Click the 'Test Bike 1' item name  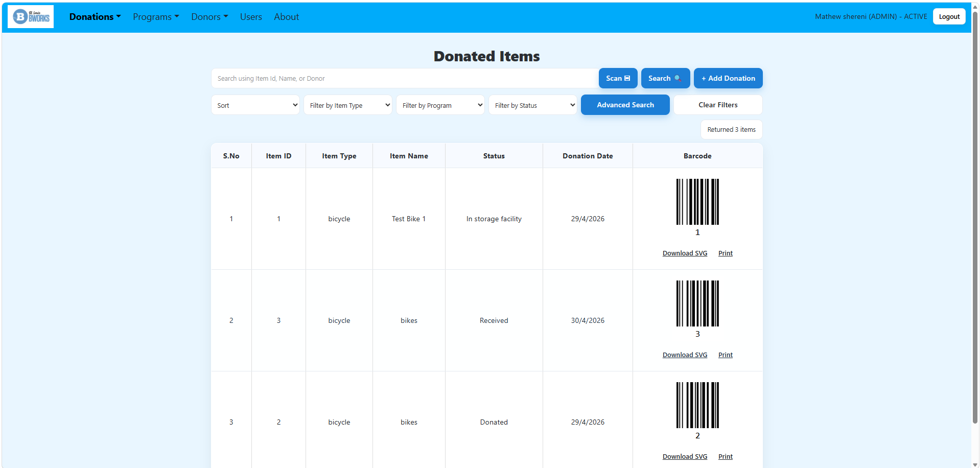(409, 219)
